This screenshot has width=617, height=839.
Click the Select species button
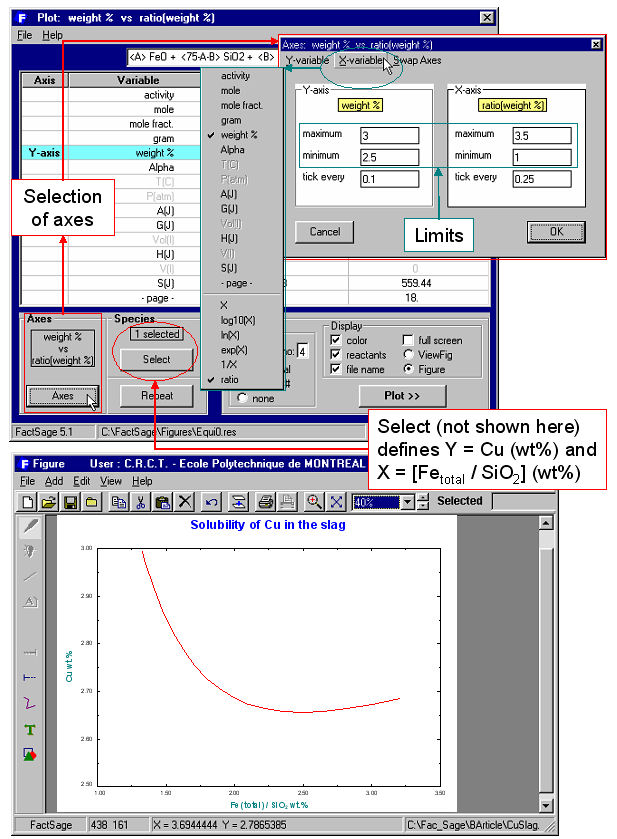pyautogui.click(x=156, y=359)
